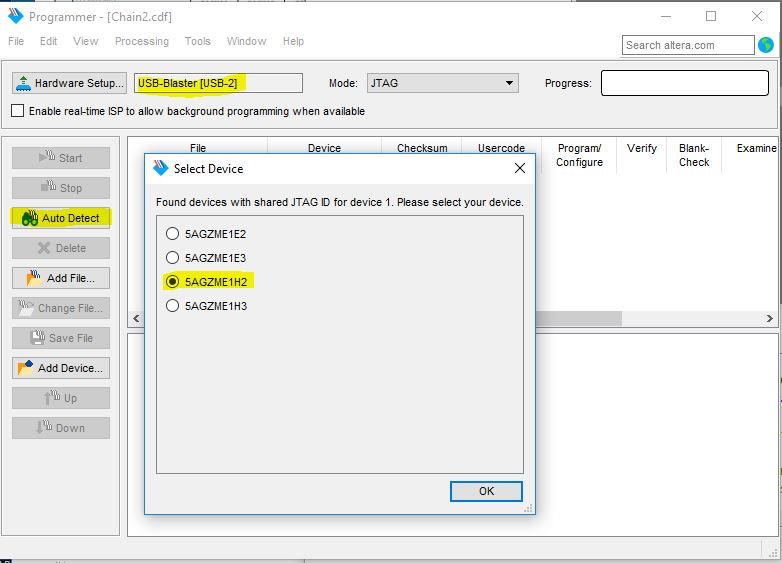
Task: Enable real-time ISP checkbox
Action: [x=17, y=111]
